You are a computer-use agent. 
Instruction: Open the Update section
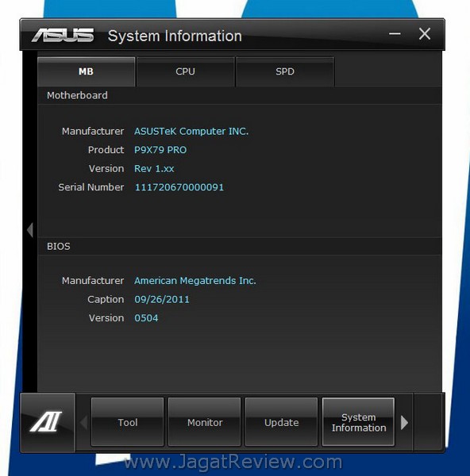(281, 422)
